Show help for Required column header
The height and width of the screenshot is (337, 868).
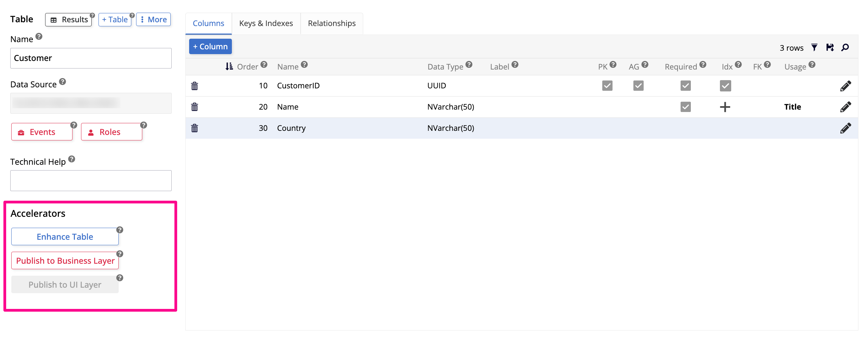click(x=703, y=64)
